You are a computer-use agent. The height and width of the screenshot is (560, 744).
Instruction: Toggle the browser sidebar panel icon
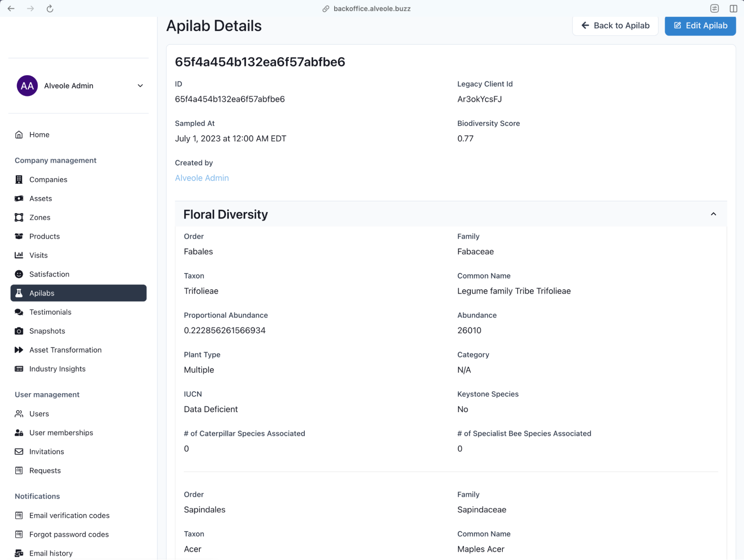(733, 9)
